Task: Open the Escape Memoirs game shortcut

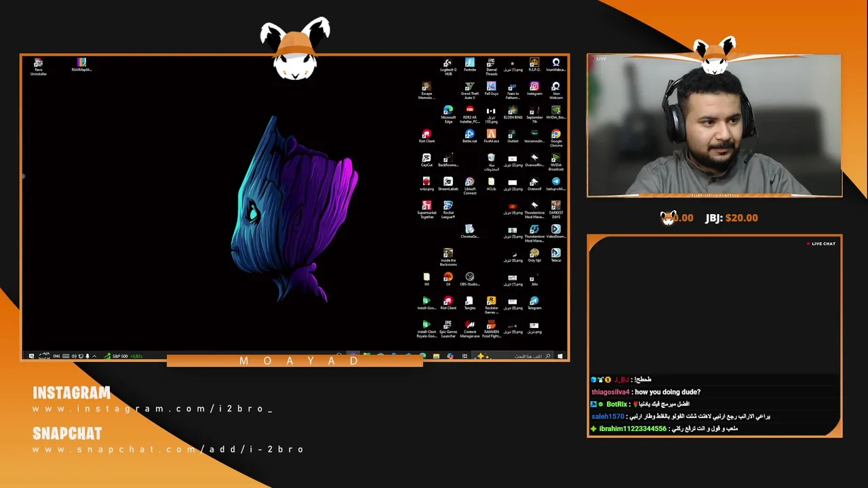Action: click(427, 90)
